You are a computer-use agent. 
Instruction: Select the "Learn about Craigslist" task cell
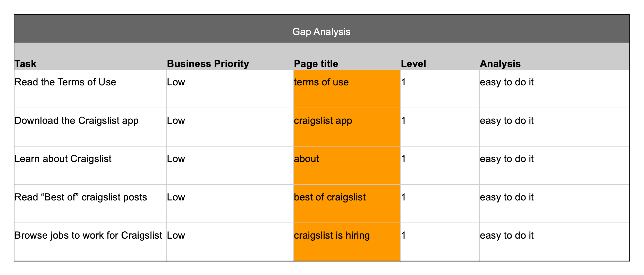[63, 159]
